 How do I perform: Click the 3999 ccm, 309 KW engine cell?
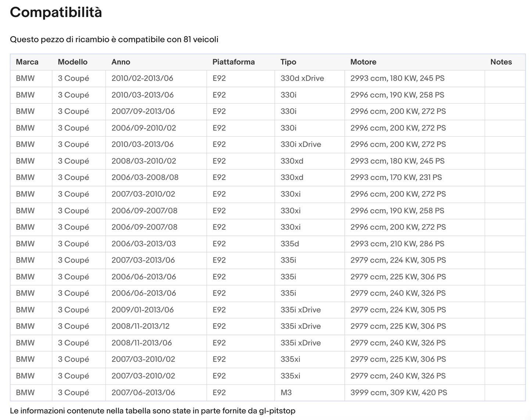415,392
